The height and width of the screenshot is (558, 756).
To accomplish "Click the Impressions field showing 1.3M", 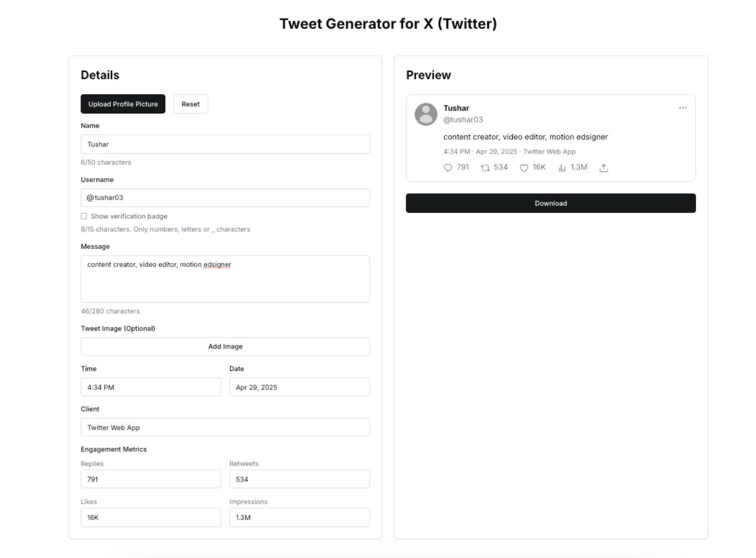I will coord(300,517).
